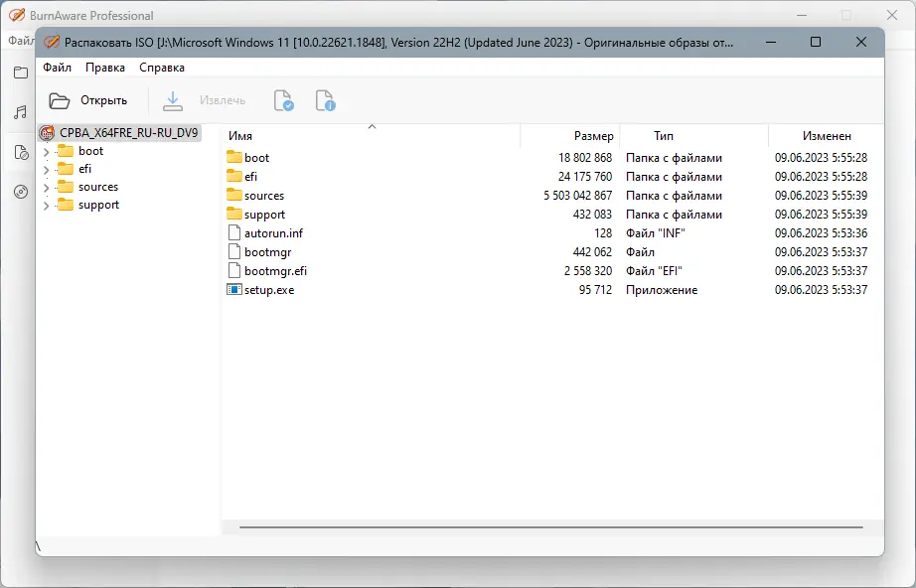Click the date 09.06.2023 5:53:36

(x=821, y=233)
